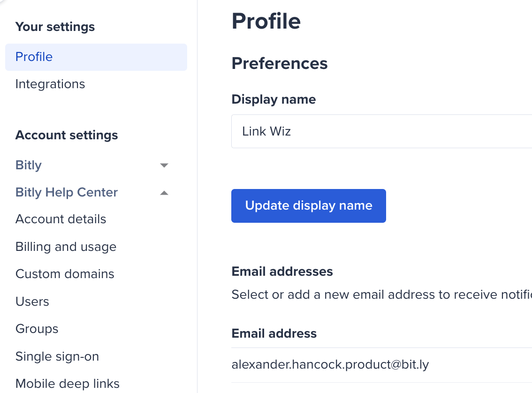The width and height of the screenshot is (532, 393).
Task: Select Profile in the sidebar
Action: click(x=34, y=56)
